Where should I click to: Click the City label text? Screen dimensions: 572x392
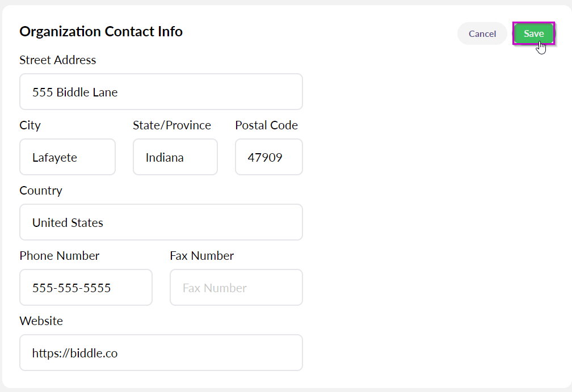click(x=30, y=125)
